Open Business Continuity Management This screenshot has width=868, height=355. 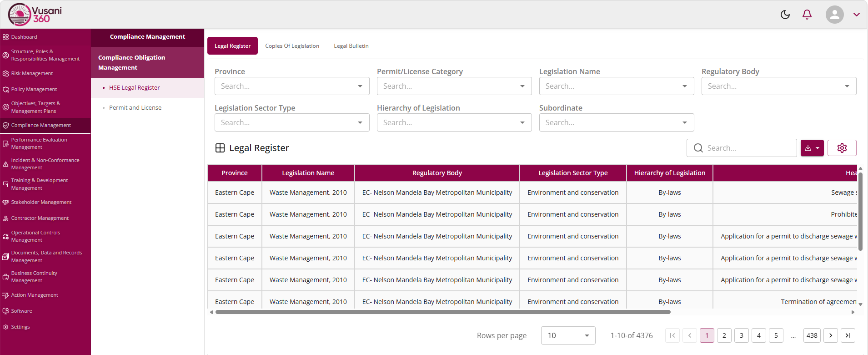[x=45, y=277]
